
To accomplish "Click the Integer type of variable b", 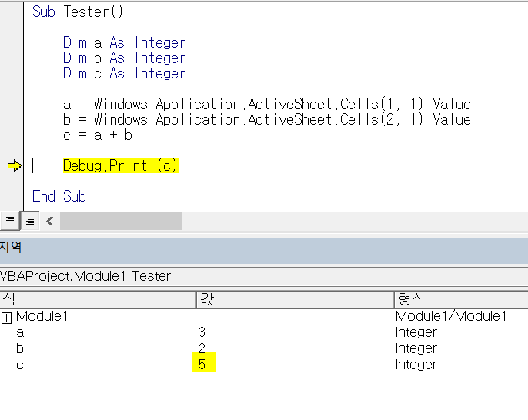I will point(416,348).
